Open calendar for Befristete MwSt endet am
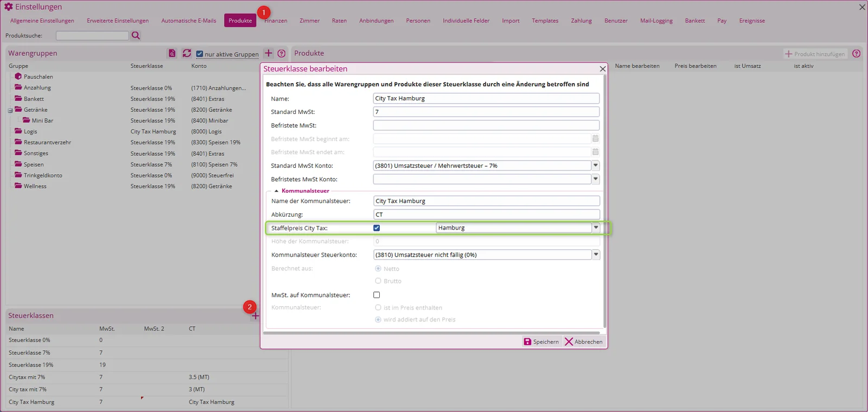Image resolution: width=868 pixels, height=412 pixels. coord(595,152)
